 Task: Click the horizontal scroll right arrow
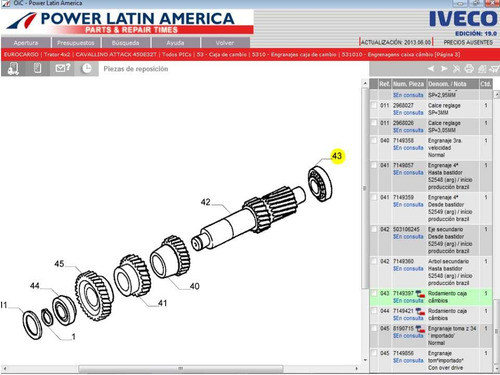(357, 369)
